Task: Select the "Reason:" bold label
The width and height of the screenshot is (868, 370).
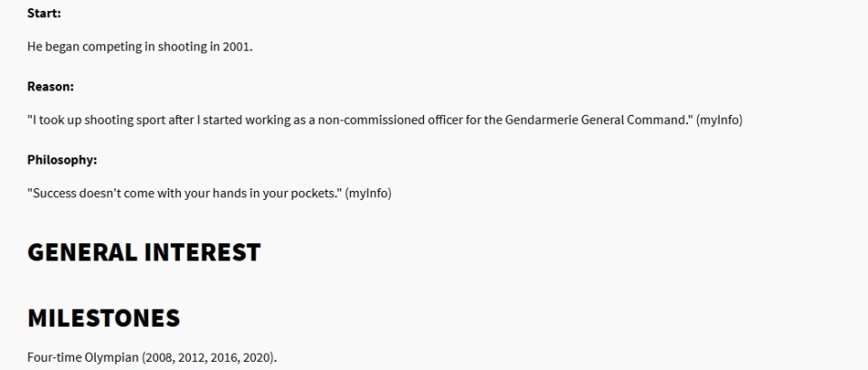Action: tap(51, 87)
